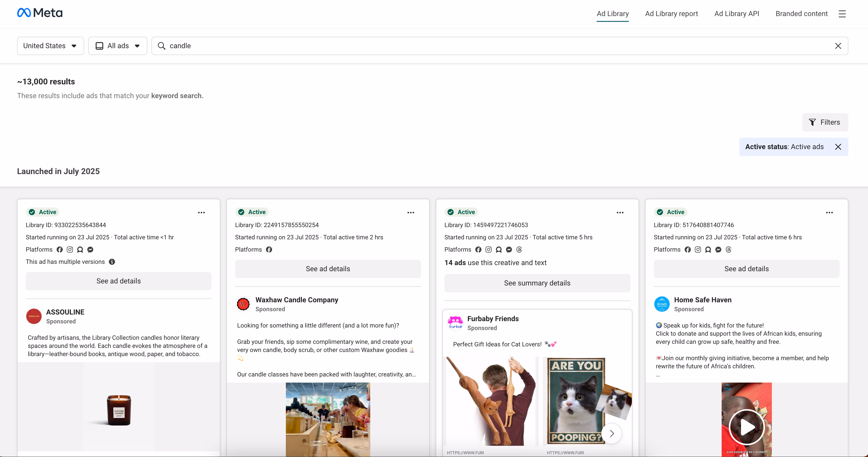
Task: Click Threads icon on Home Safe Haven ad
Action: [x=729, y=250]
